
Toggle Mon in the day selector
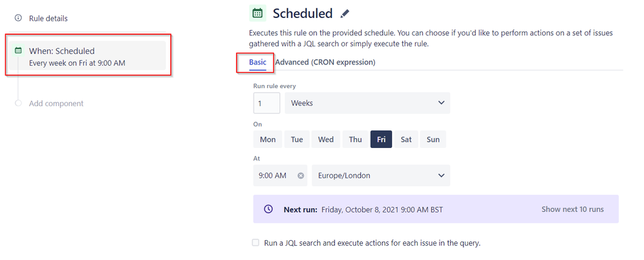(x=268, y=139)
